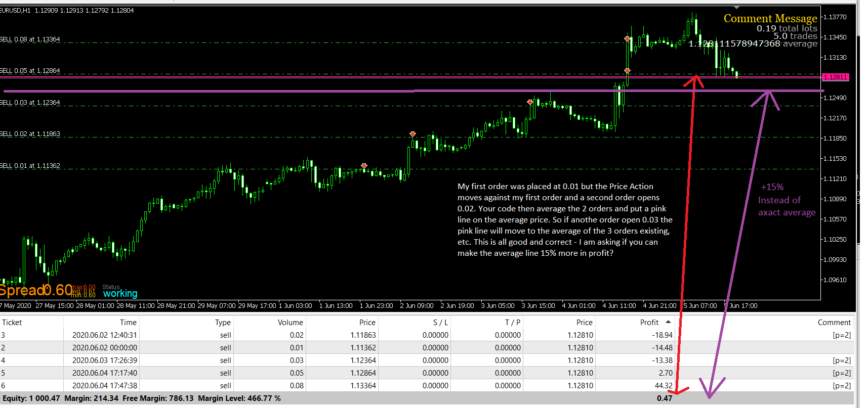This screenshot has width=868, height=408.
Task: Select the SELL 0.01 at 1.11362 order line label
Action: [30, 166]
